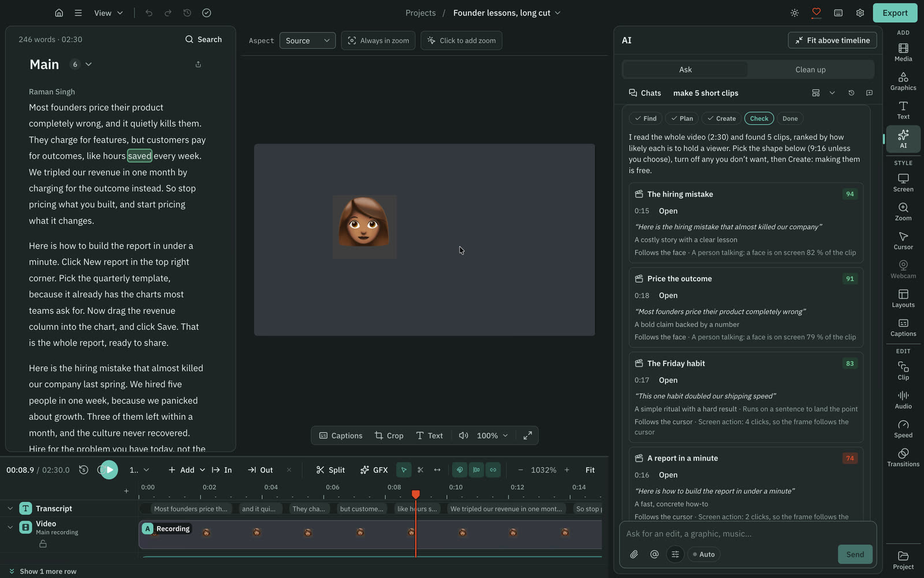
Task: Toggle Always in zoom
Action: [x=378, y=40]
